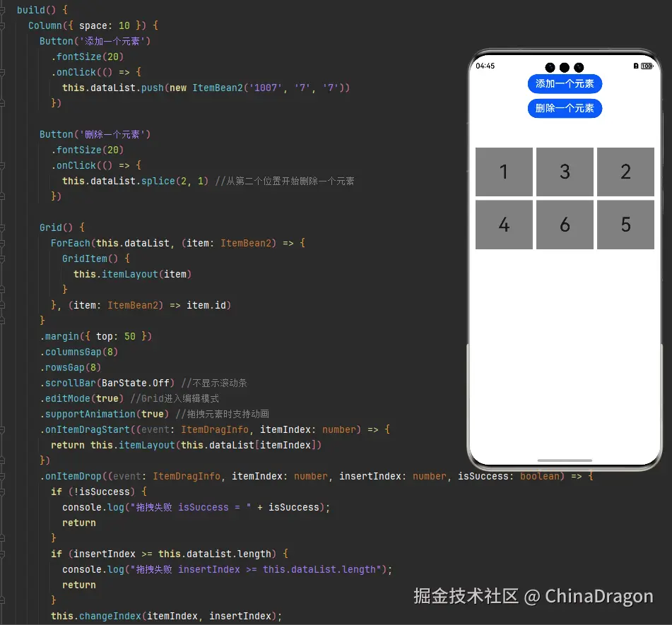Image resolution: width=672 pixels, height=625 pixels.
Task: Click the .editMode(true) call
Action: [x=82, y=399]
